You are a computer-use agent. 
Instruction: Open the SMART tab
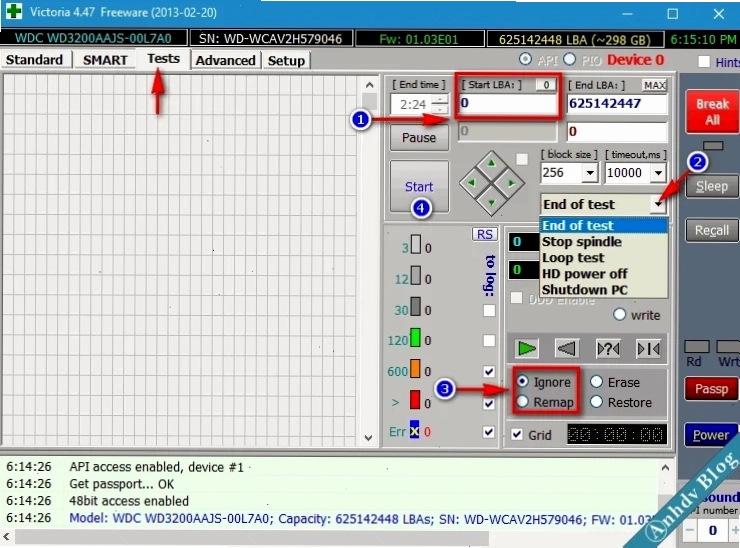point(105,60)
